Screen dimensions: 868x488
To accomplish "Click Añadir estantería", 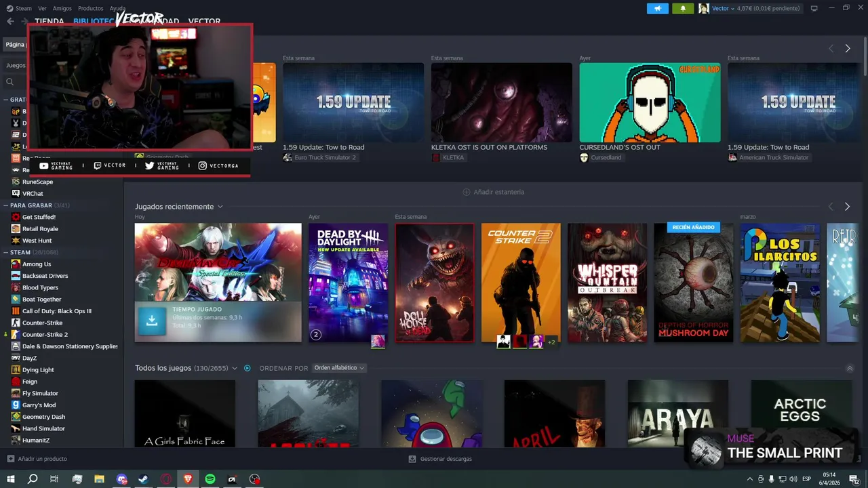I will (x=493, y=192).
